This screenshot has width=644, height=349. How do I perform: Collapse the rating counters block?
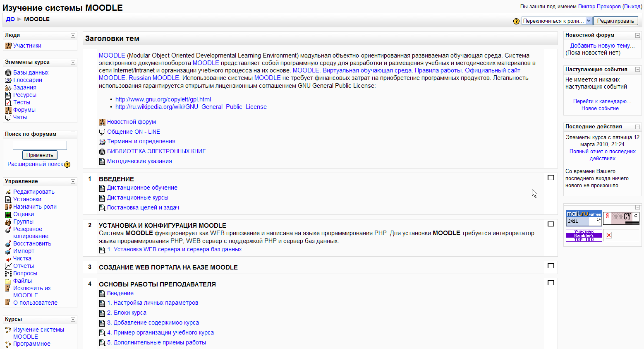[638, 207]
